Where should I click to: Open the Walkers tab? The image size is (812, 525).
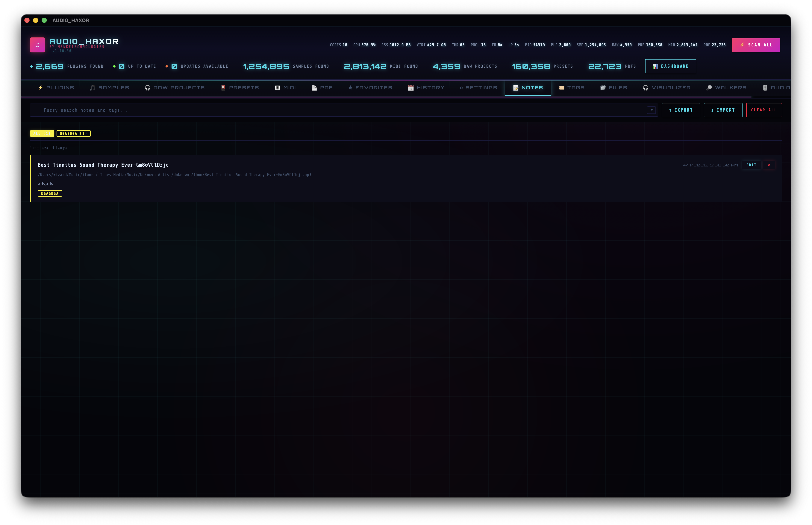tap(726, 88)
